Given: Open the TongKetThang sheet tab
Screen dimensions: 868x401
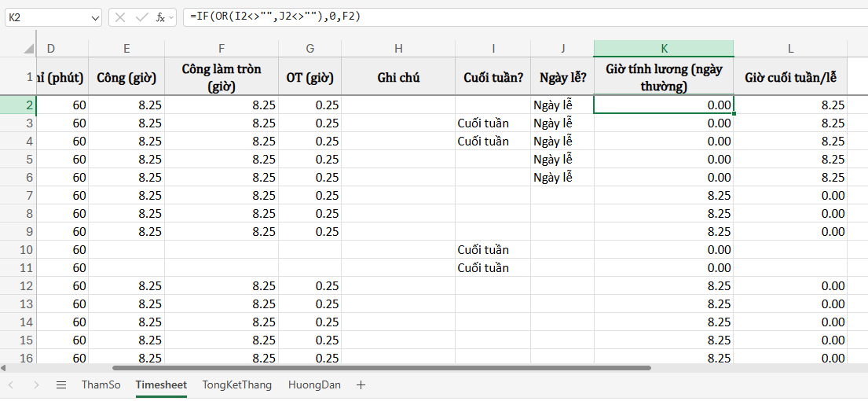Looking at the screenshot, I should (236, 384).
